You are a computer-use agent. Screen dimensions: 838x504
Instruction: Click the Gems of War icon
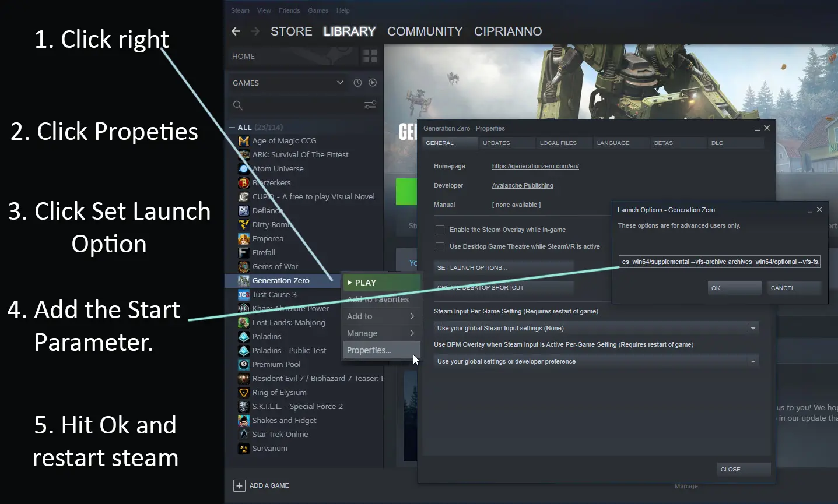tap(244, 267)
